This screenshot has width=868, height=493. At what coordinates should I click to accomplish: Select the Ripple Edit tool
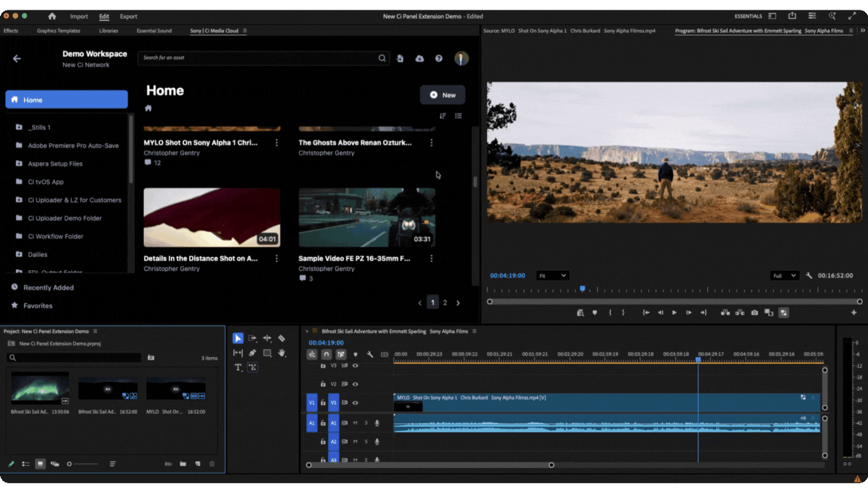click(x=267, y=338)
